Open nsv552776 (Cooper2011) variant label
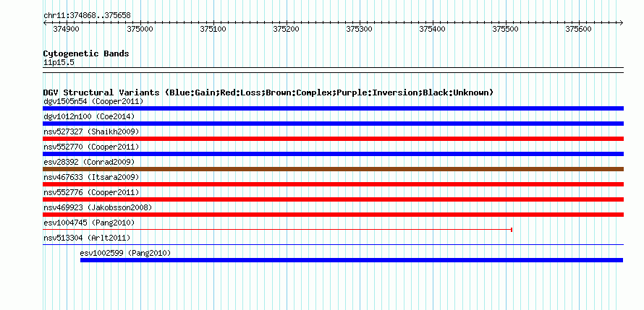 tap(91, 192)
